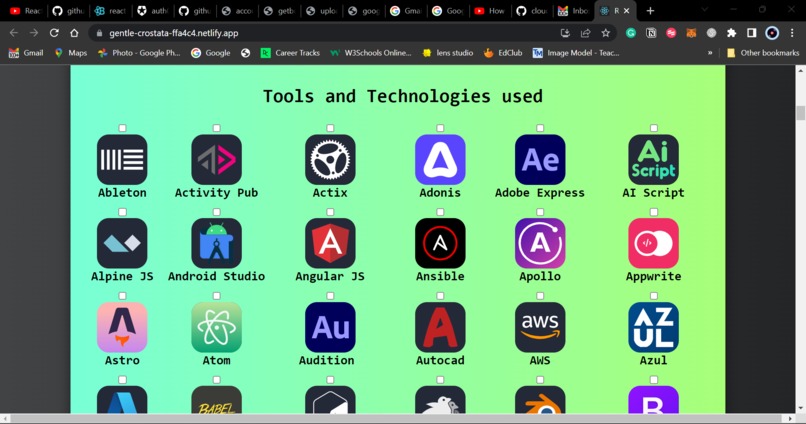The image size is (806, 424).
Task: Switch to the 'How' YouTube tab
Action: (490, 11)
